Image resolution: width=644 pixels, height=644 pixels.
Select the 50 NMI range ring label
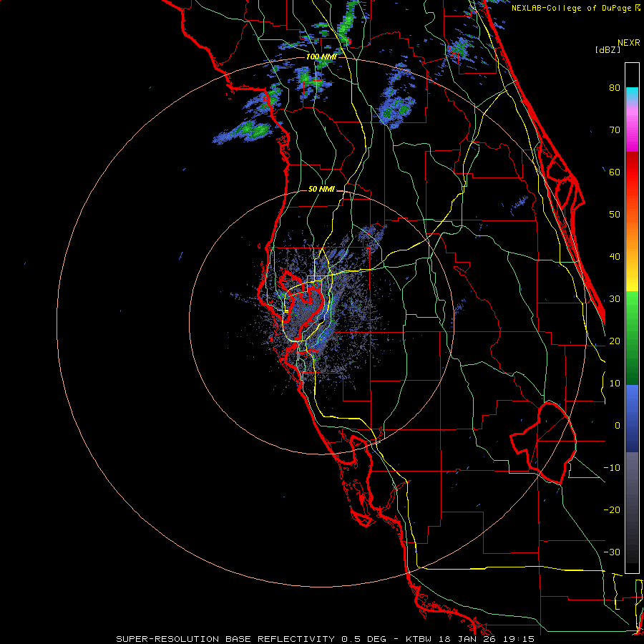[x=321, y=189]
